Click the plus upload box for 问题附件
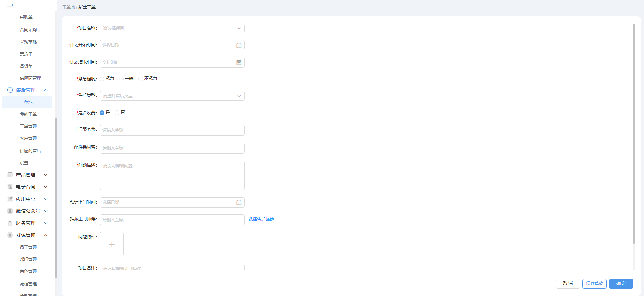 (x=112, y=244)
